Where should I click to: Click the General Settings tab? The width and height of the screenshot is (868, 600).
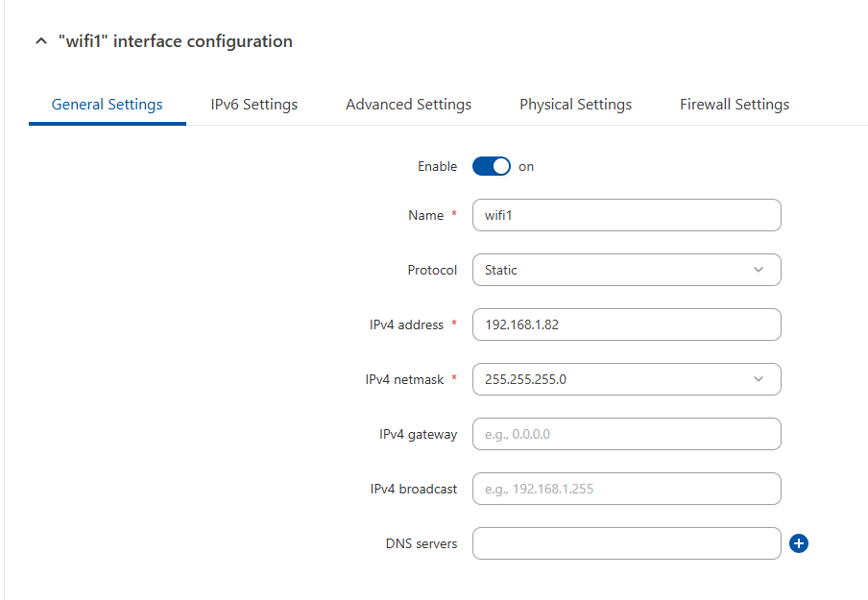[x=107, y=104]
